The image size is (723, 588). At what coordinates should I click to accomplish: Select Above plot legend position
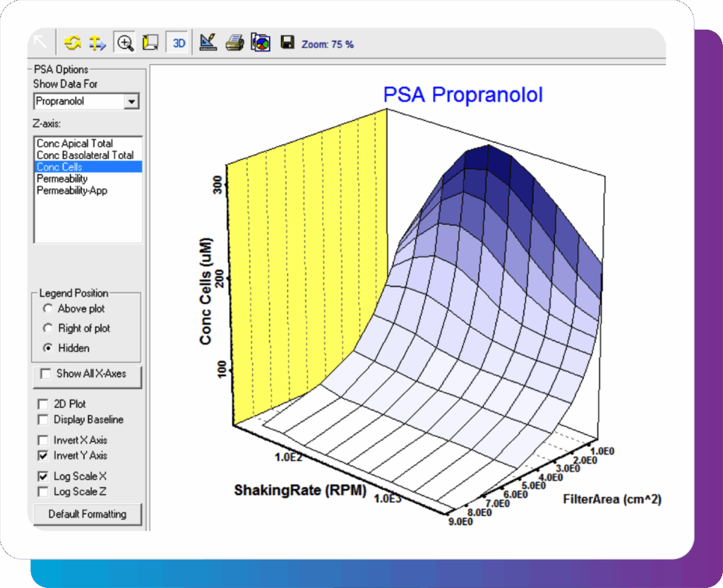[x=48, y=308]
